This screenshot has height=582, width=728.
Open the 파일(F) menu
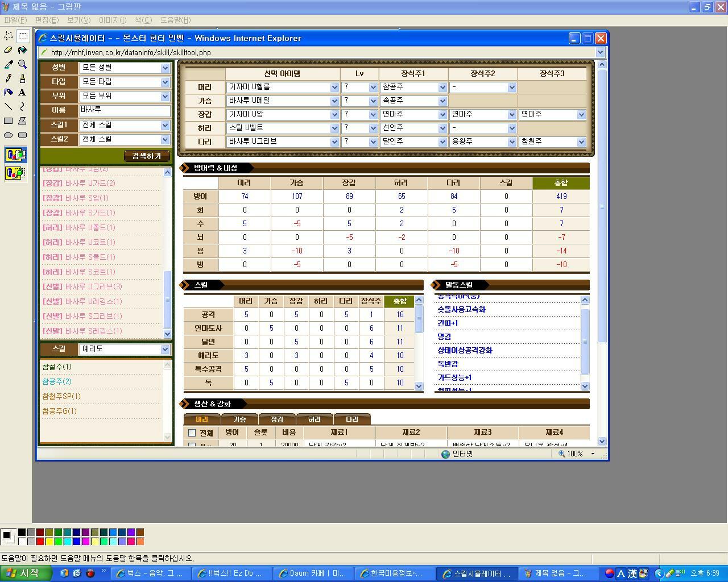(x=15, y=20)
